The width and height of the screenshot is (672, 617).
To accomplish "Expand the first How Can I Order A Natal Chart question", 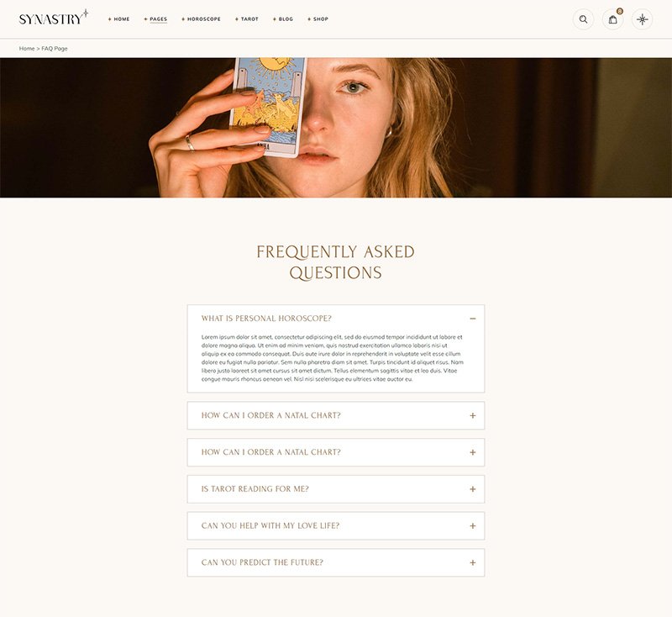I will point(335,415).
